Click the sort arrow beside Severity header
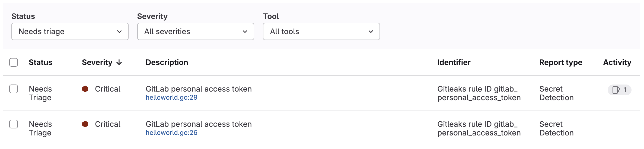This screenshot has height=149, width=644. click(x=119, y=63)
